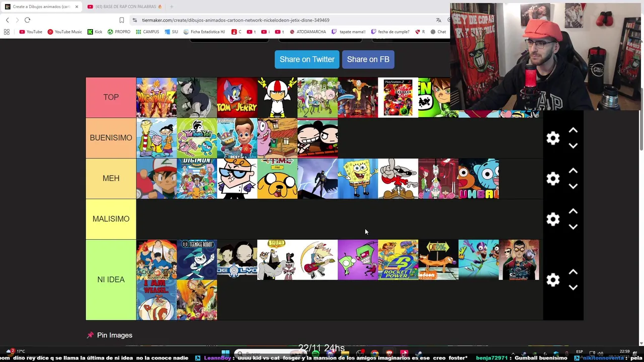Viewport: 644px width, 362px height.
Task: Select I Am Weasel thumbnail
Action: [156, 300]
